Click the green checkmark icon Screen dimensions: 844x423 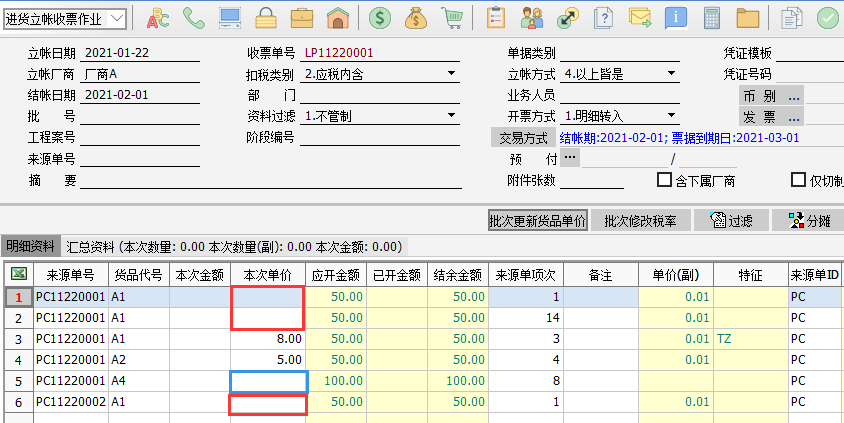pyautogui.click(x=828, y=18)
